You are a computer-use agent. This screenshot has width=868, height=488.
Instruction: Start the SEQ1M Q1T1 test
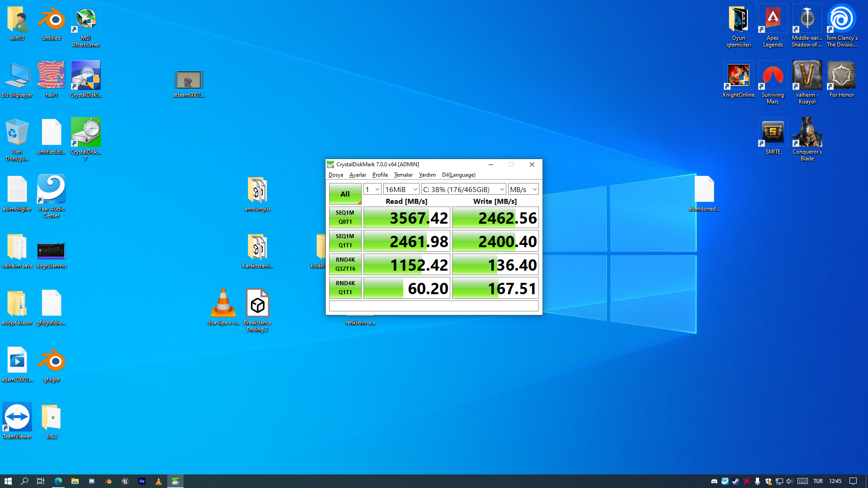[x=345, y=241]
